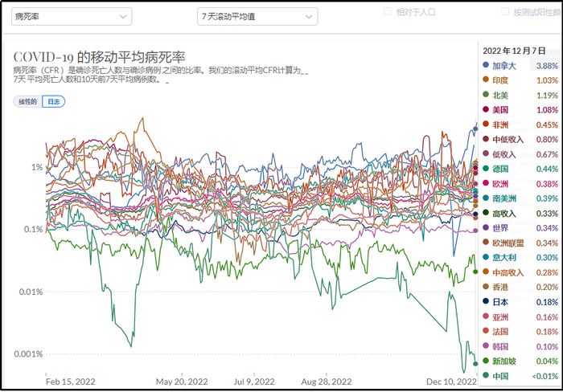
Task: Click the 中低收入 legend color dot
Action: pos(486,139)
